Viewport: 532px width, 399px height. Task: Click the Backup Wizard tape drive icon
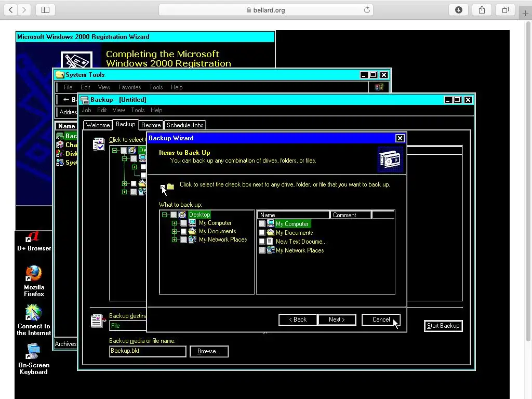tap(390, 159)
